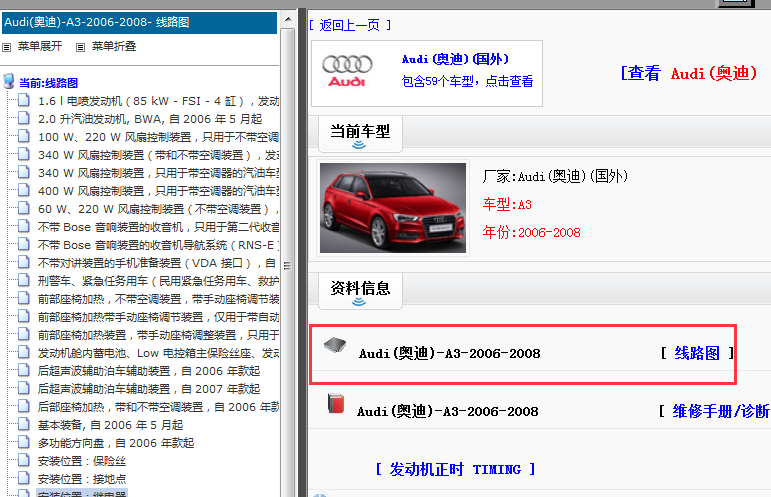Open 不带 Bose 音响装置的收音机导航系统 (RNS-E)
The height and width of the screenshot is (497, 771).
158,245
